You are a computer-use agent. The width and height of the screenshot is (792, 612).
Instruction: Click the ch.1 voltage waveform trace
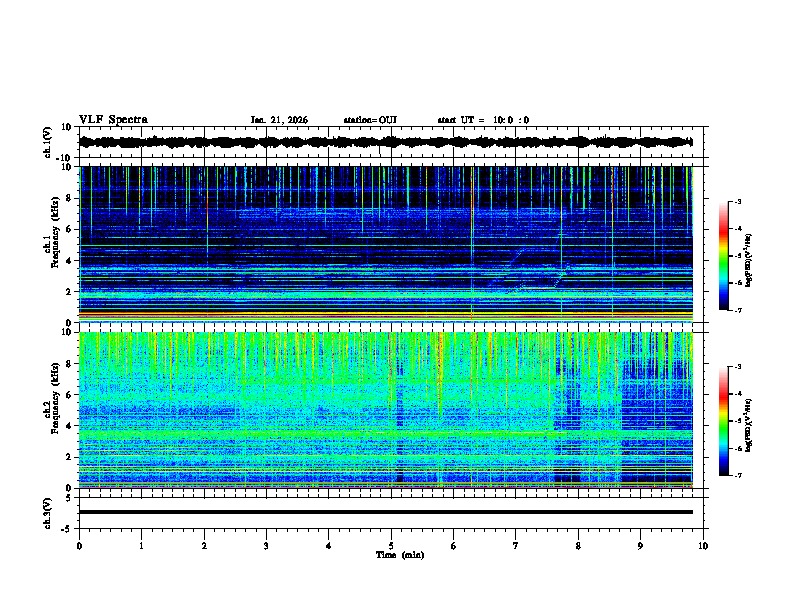386,142
